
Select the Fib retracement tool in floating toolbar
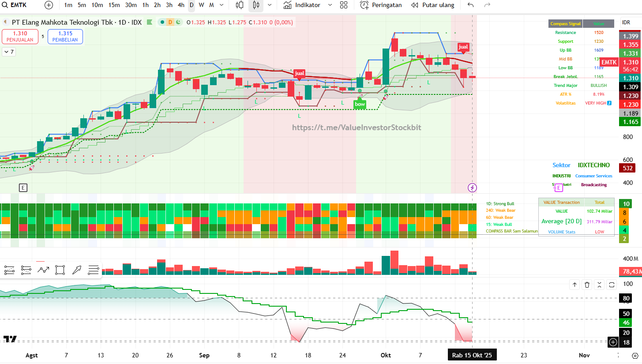point(10,270)
